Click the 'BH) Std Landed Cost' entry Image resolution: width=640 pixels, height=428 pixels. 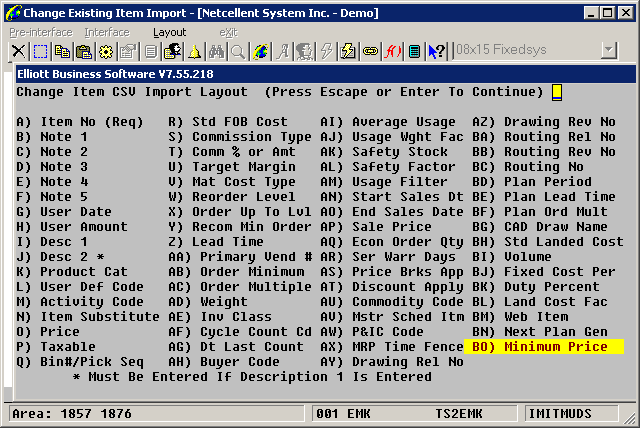[x=548, y=242]
